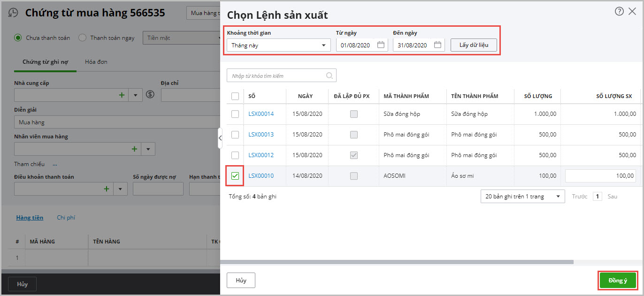
Task: Open the help question mark icon
Action: 619,11
